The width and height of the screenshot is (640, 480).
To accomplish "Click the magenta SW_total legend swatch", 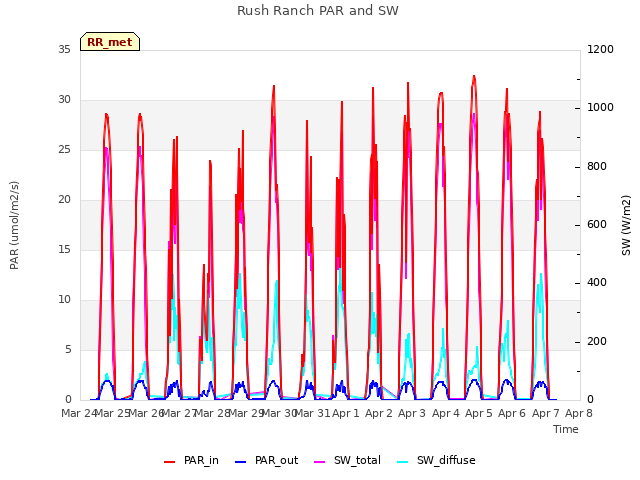I will [x=319, y=462].
